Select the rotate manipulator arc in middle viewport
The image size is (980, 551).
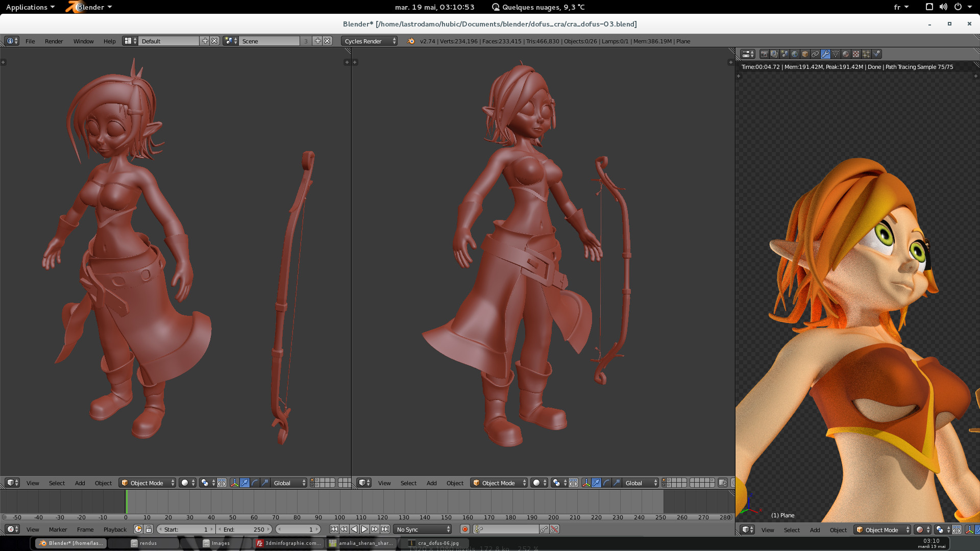point(606,483)
